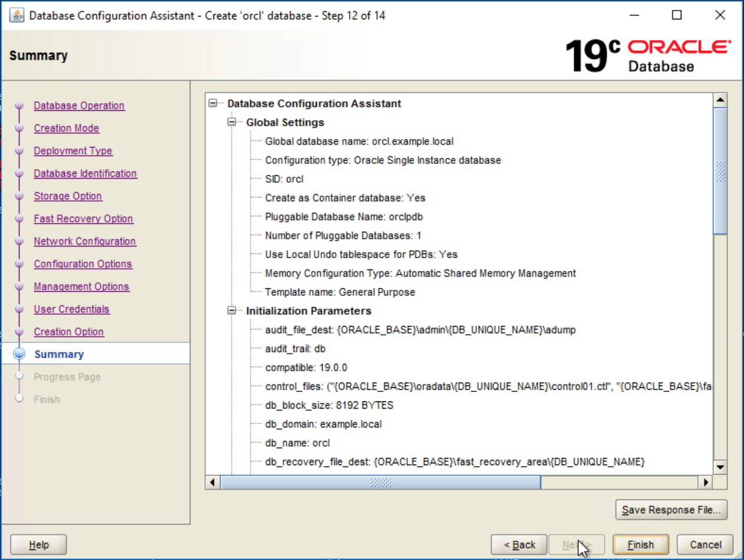Open the Storage Option step
Viewport: 744px width, 560px height.
click(68, 196)
